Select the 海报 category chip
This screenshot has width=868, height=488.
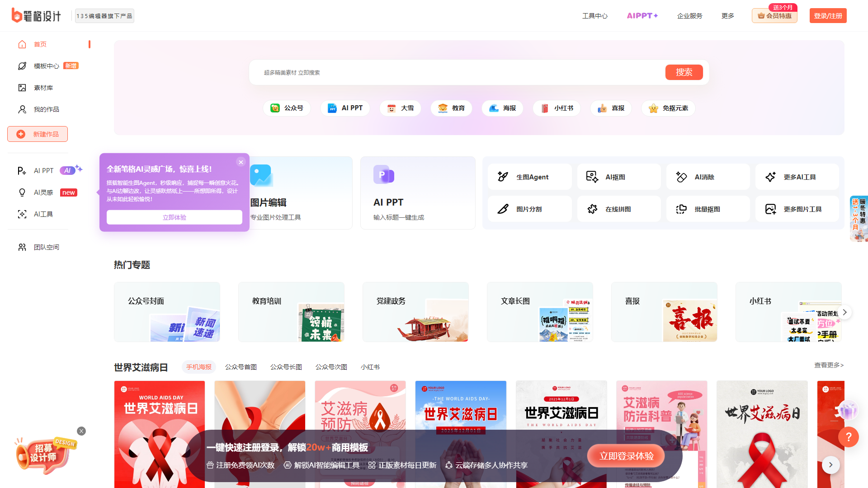502,108
